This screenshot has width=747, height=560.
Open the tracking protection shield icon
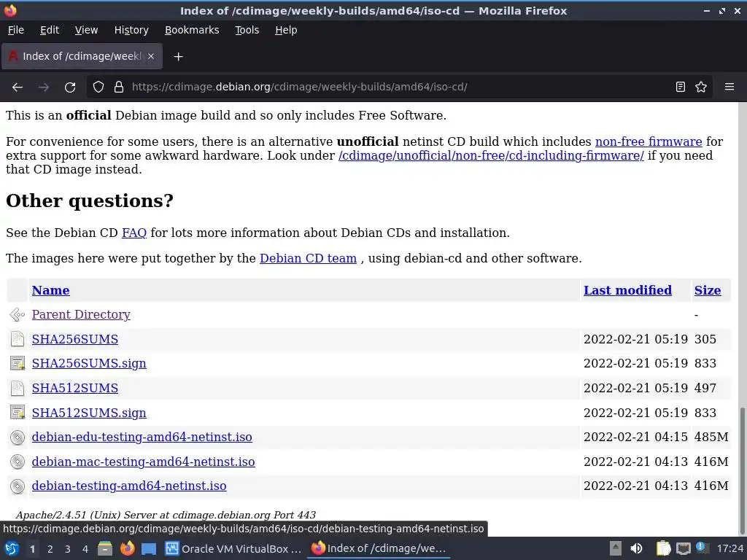click(x=98, y=87)
